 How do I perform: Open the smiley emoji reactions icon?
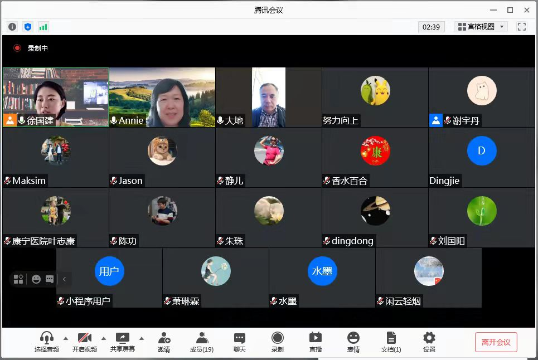point(353,338)
